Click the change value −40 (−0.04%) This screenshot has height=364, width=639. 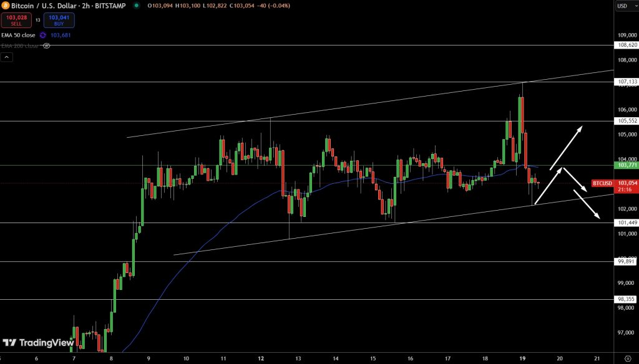(273, 6)
